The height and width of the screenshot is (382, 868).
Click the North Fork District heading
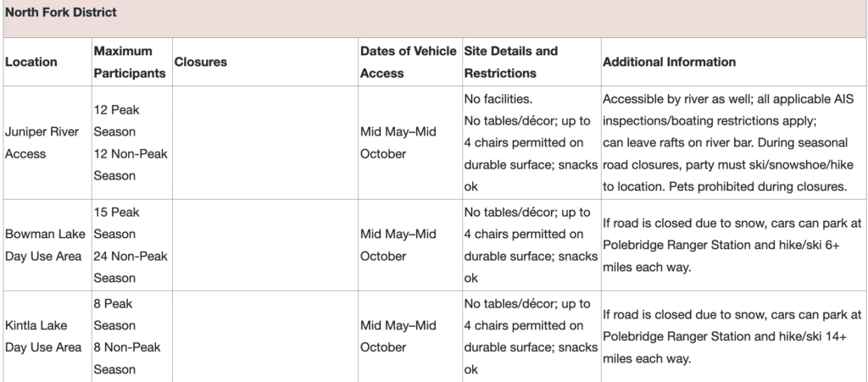click(61, 12)
